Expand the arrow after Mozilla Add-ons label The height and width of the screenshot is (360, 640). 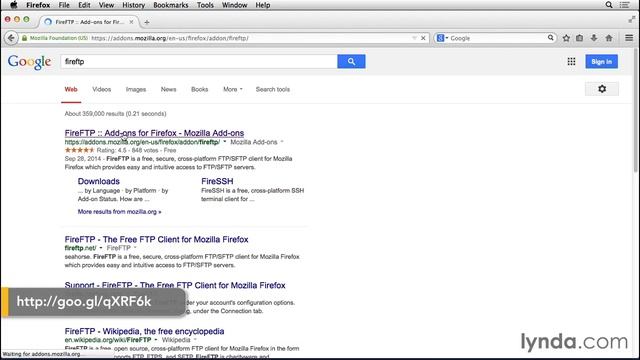point(282,142)
